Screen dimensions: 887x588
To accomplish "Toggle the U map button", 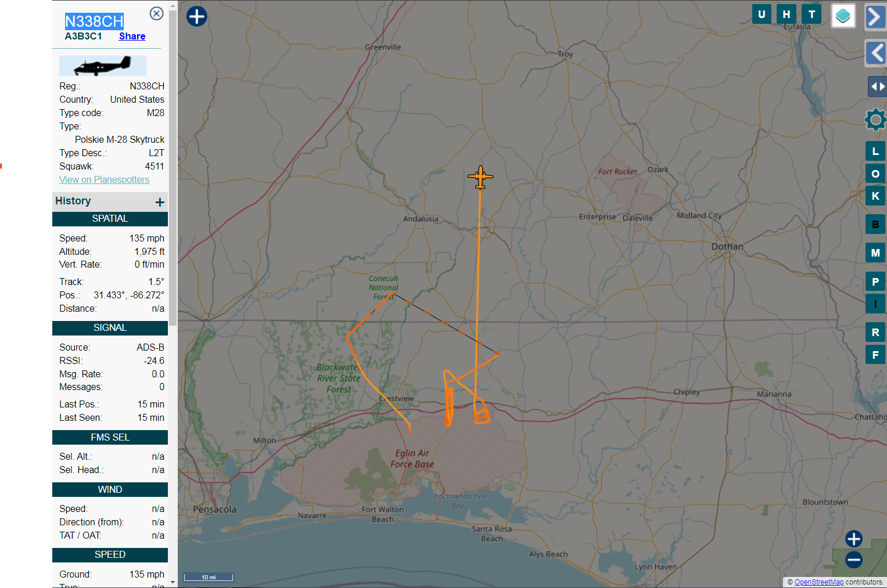I will pyautogui.click(x=762, y=14).
